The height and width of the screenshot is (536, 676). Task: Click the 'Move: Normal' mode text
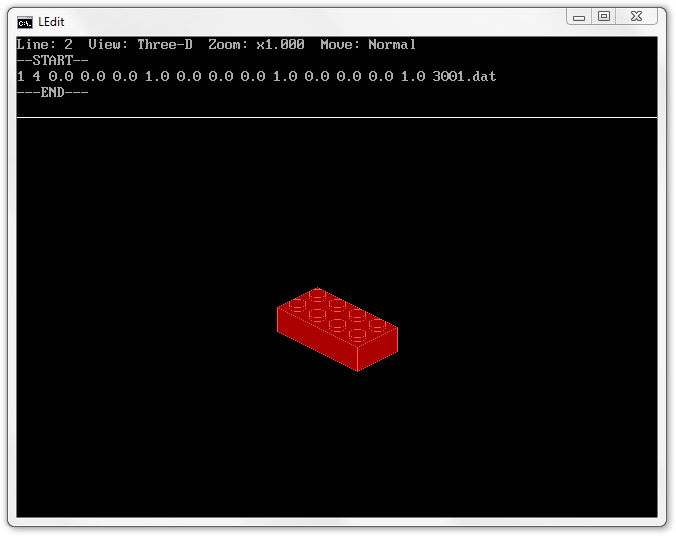(x=368, y=44)
